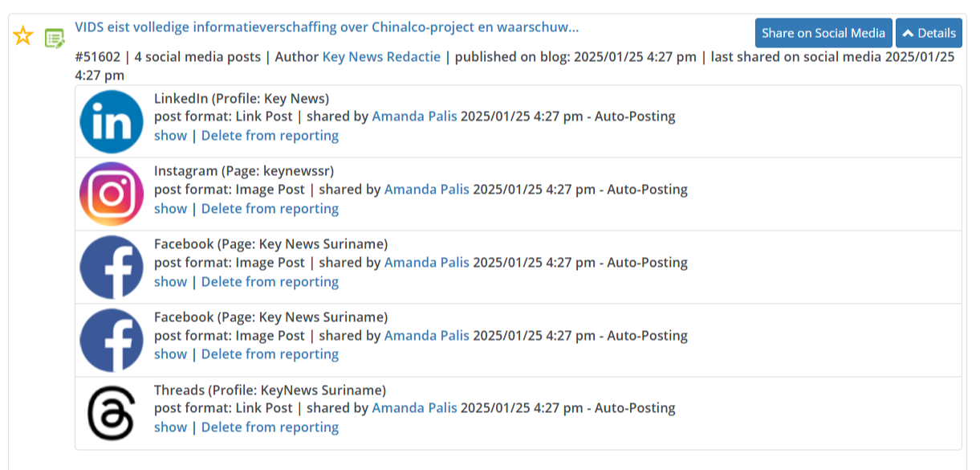Show the first Facebook image post
The image size is (980, 470).
[x=170, y=282]
